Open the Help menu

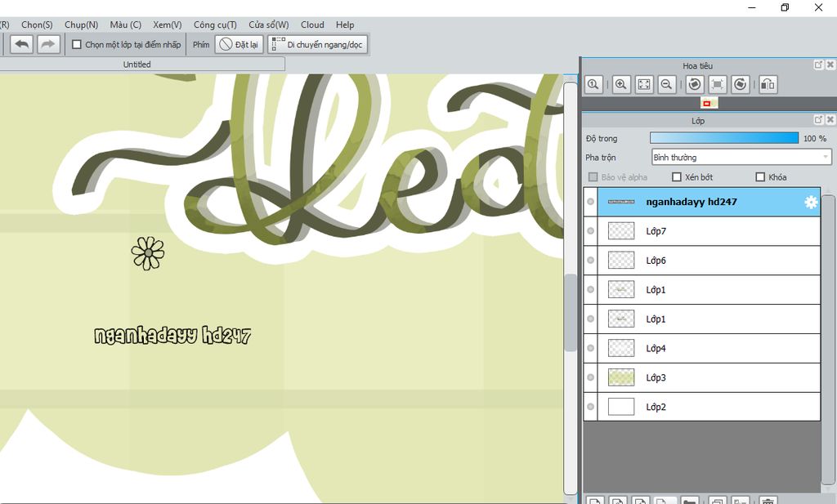coord(345,25)
